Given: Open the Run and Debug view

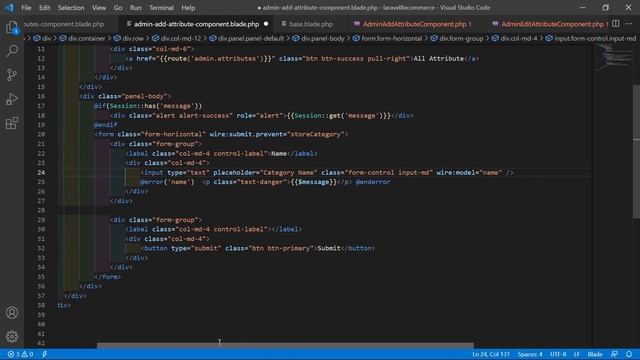Looking at the screenshot, I should pyautogui.click(x=12, y=99).
